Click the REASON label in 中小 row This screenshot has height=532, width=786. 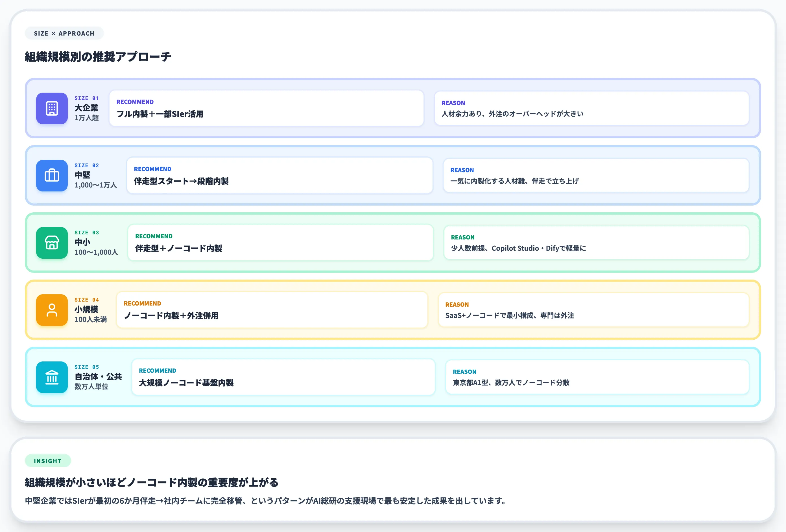tap(463, 237)
